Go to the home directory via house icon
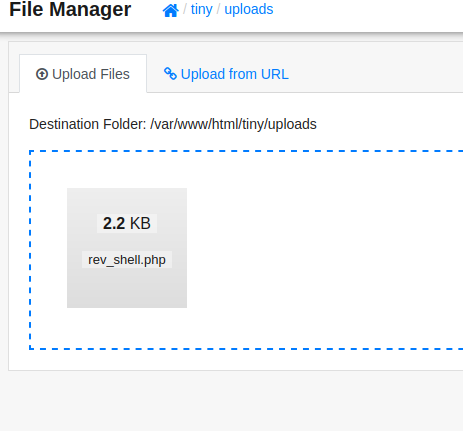463x431 pixels. pyautogui.click(x=170, y=10)
